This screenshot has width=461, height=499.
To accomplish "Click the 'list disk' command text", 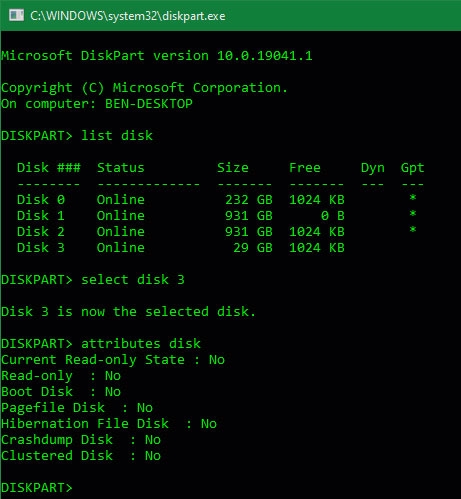I will [117, 136].
